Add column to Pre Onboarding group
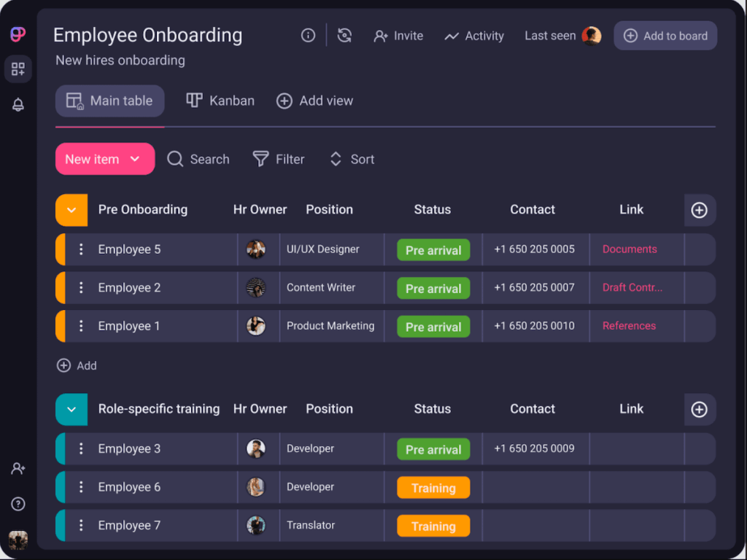The image size is (747, 560). (x=699, y=210)
